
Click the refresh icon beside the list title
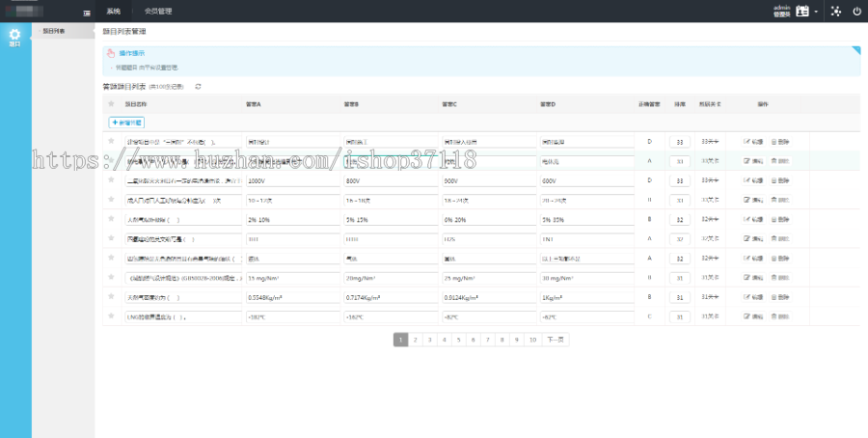(x=199, y=86)
